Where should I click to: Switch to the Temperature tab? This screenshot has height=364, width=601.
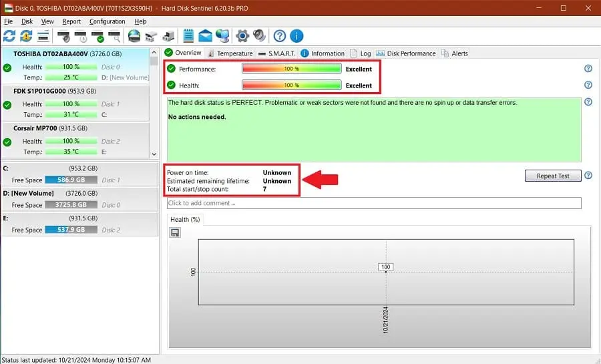(230, 53)
